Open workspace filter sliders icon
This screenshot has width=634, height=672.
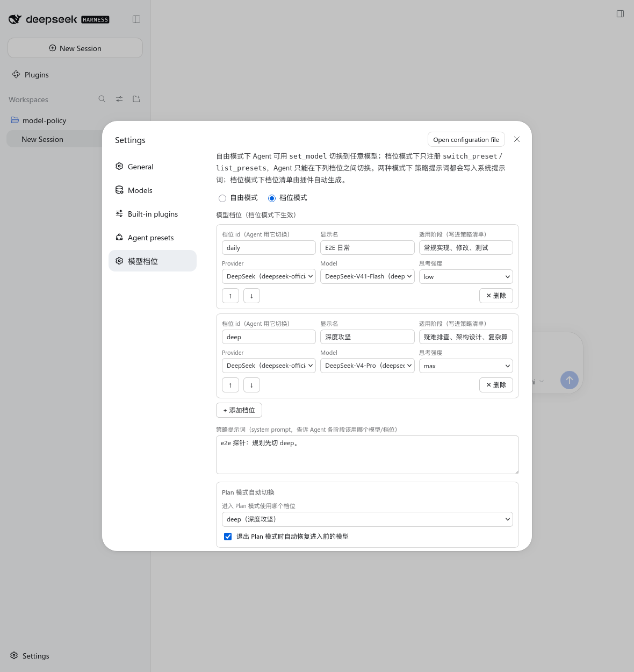(x=119, y=99)
